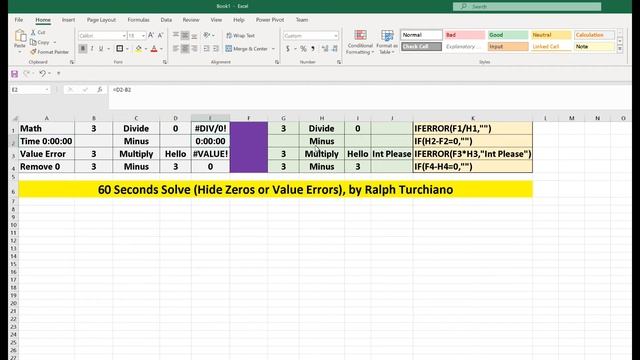Click the Name Box showing E2
This screenshot has width=640, height=360.
tap(29, 89)
